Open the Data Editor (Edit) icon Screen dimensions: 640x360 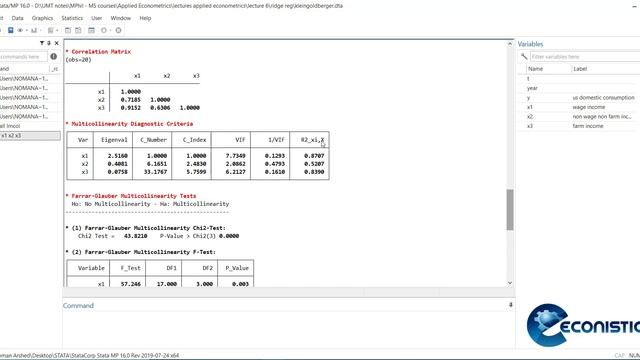pyautogui.click(x=68, y=30)
